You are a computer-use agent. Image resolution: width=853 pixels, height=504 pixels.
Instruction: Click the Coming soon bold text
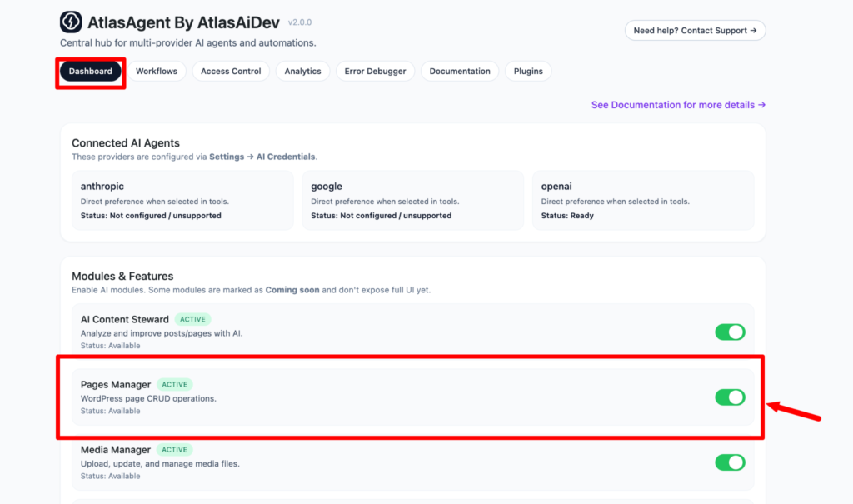292,290
